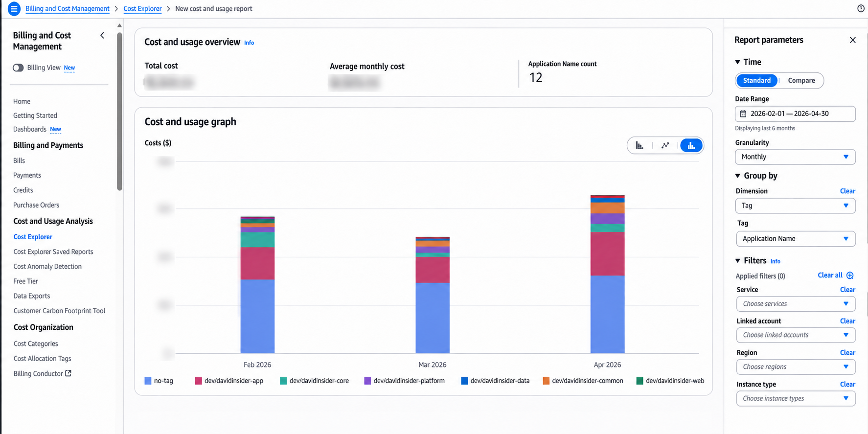
Task: Open the Application Name tag dropdown
Action: (796, 239)
